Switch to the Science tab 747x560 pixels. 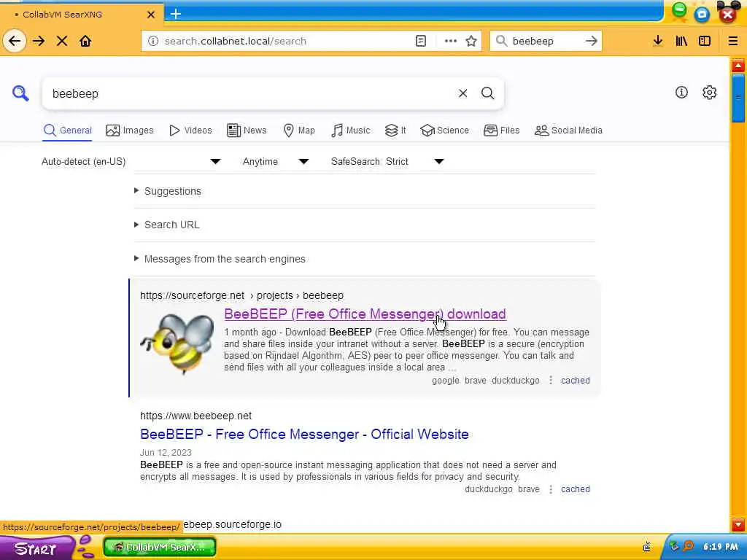444,131
